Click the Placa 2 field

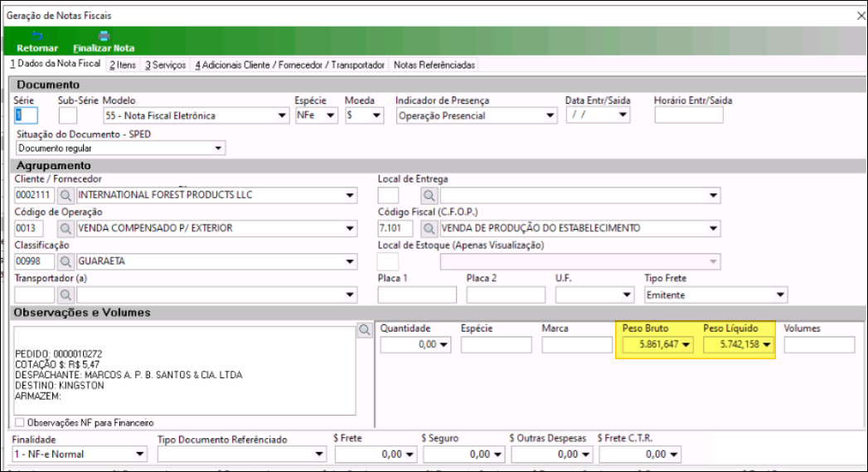click(506, 295)
